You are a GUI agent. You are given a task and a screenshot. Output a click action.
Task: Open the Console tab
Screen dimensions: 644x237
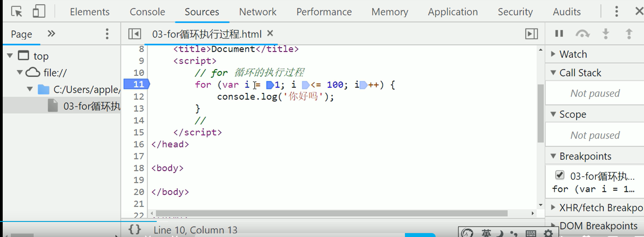pos(147,12)
